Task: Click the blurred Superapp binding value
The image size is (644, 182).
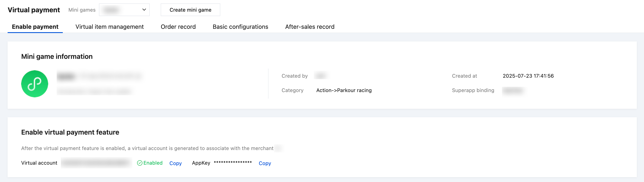Action: 513,90
